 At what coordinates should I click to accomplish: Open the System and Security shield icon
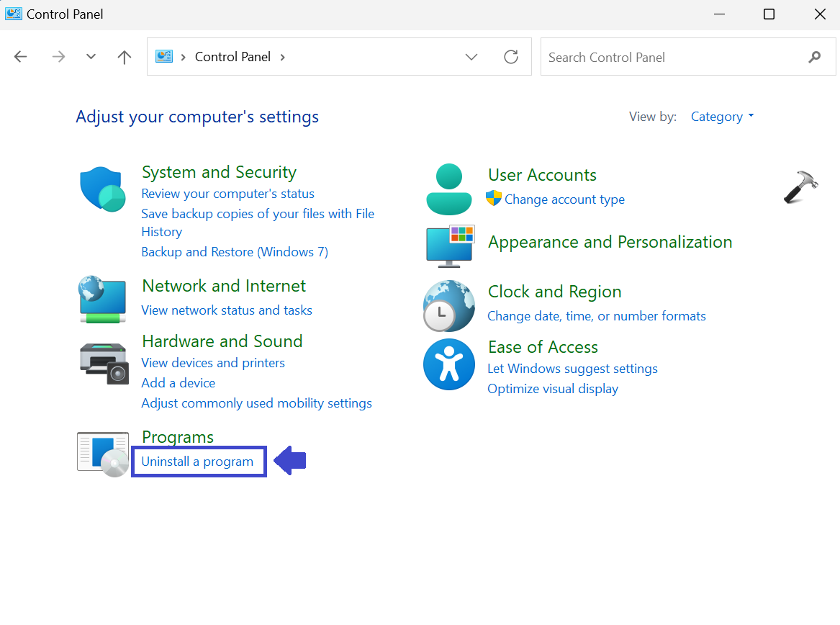click(x=102, y=189)
